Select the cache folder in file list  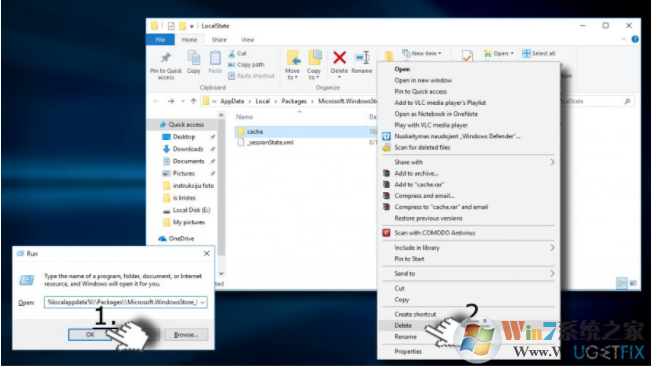[255, 132]
